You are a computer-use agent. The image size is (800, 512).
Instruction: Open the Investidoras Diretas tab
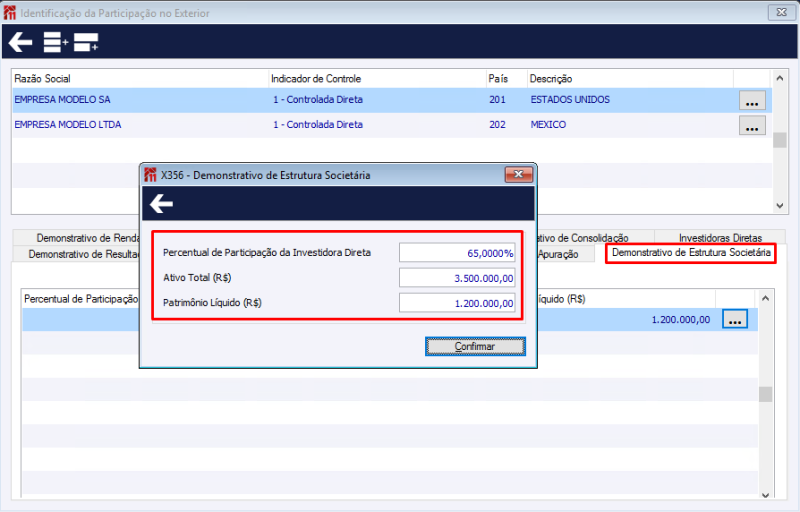click(720, 238)
